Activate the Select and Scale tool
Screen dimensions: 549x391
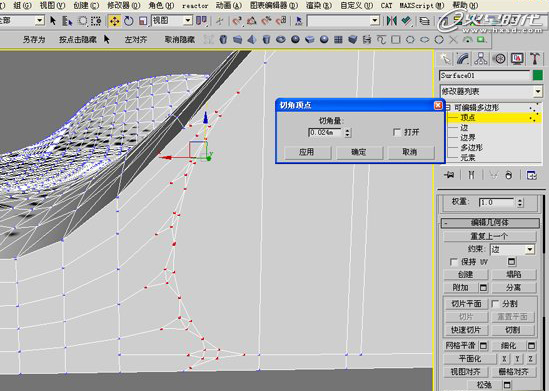coord(143,21)
